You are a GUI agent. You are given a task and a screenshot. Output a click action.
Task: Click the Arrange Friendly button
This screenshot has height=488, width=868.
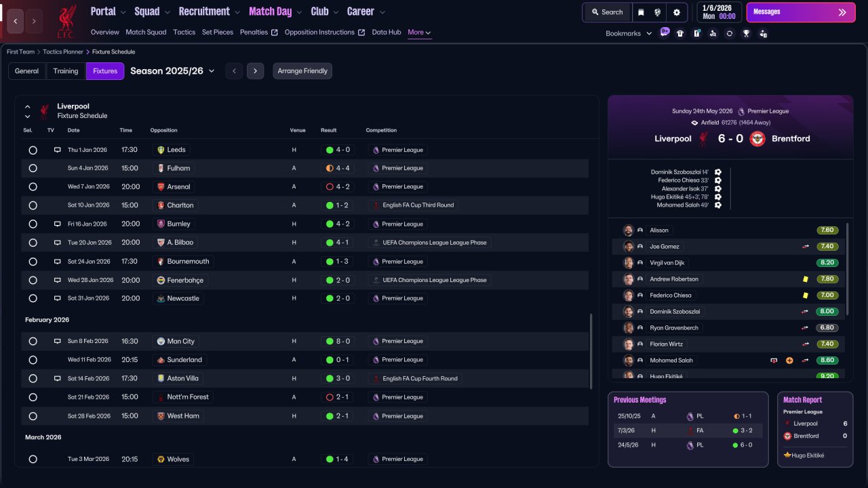pyautogui.click(x=302, y=71)
